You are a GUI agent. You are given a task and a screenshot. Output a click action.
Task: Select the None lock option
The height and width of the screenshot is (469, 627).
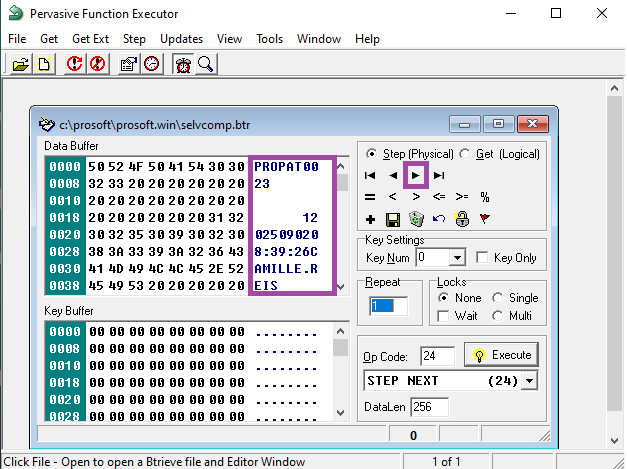[x=443, y=298]
